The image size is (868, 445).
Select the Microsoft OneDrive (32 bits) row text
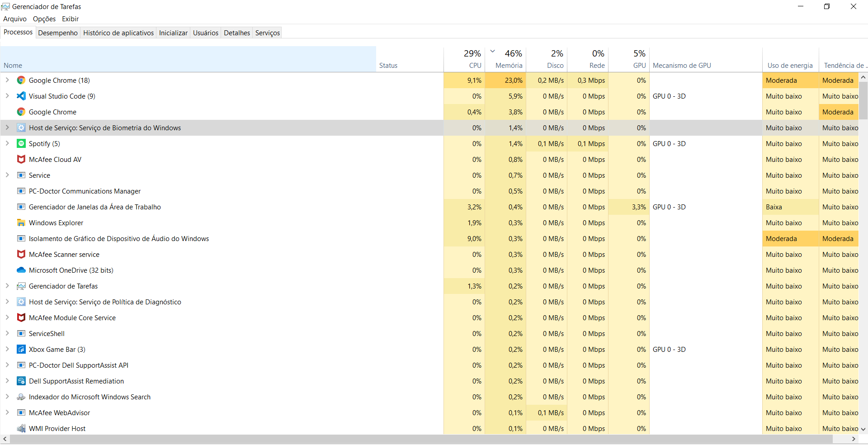click(x=71, y=270)
